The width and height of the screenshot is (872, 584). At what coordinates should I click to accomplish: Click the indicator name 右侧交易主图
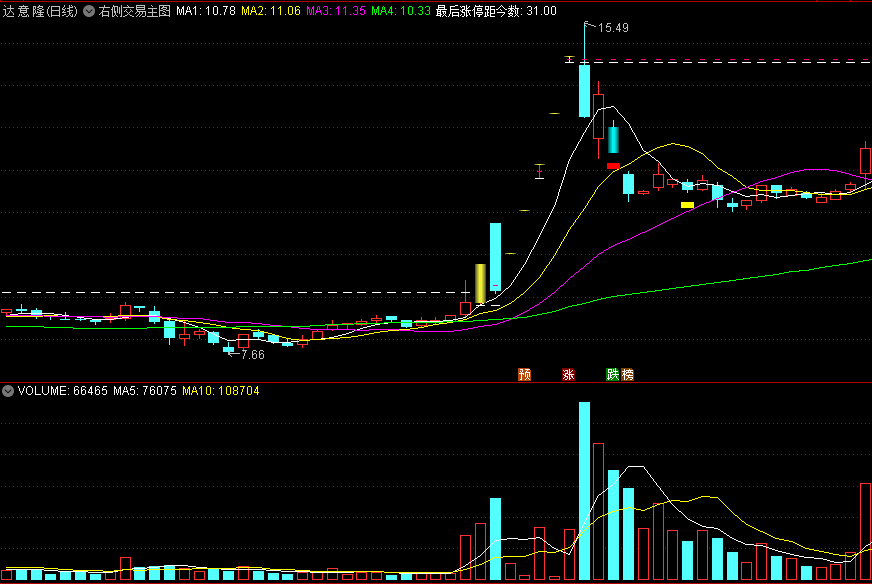pos(135,11)
